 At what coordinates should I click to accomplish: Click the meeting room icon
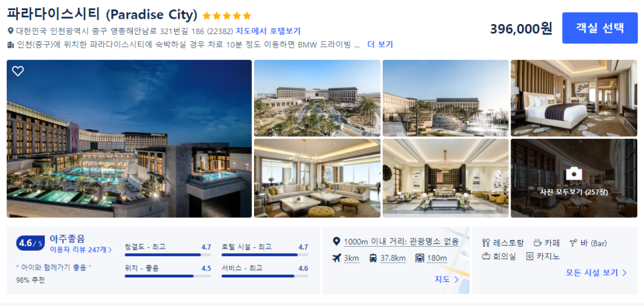(x=486, y=256)
